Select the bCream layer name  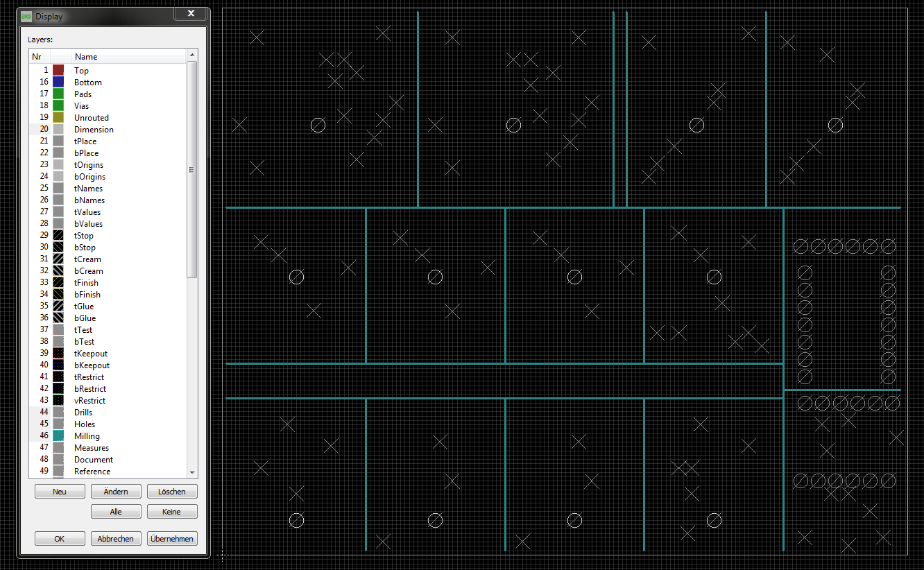(89, 271)
